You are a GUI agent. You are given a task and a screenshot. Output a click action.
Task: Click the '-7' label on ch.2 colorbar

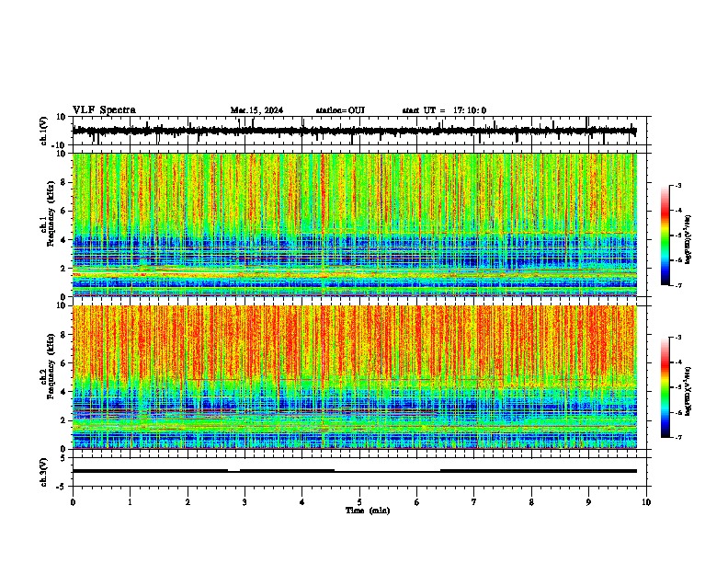[677, 437]
